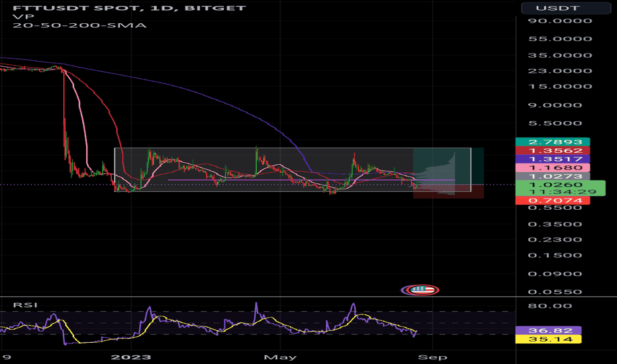This screenshot has height=364, width=617.
Task: Click the May label on time axis
Action: (280, 357)
